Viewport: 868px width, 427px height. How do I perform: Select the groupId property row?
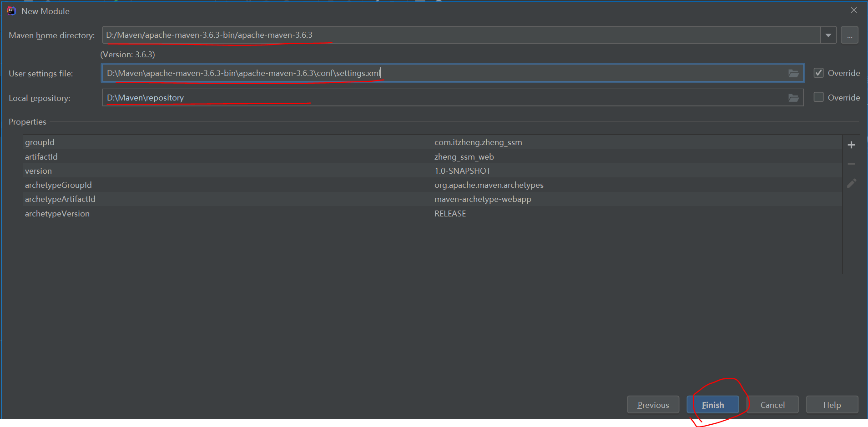tap(432, 142)
